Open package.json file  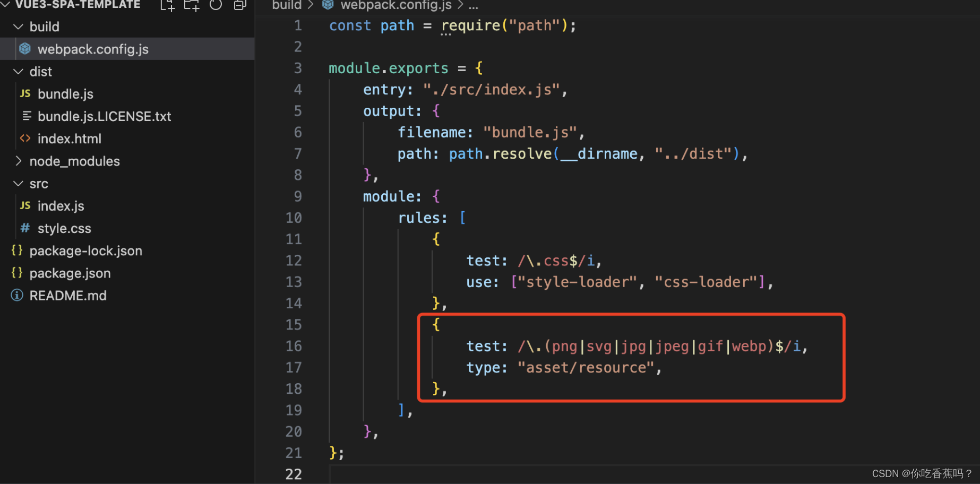[x=127, y=273]
